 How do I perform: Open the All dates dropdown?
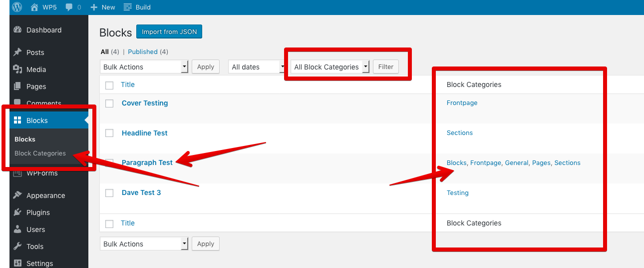(257, 67)
